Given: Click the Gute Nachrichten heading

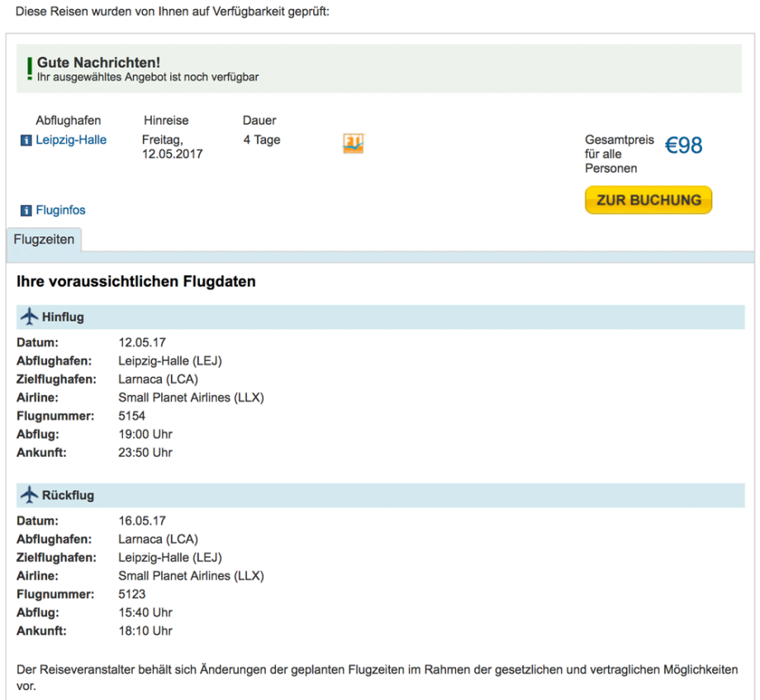Looking at the screenshot, I should [98, 63].
